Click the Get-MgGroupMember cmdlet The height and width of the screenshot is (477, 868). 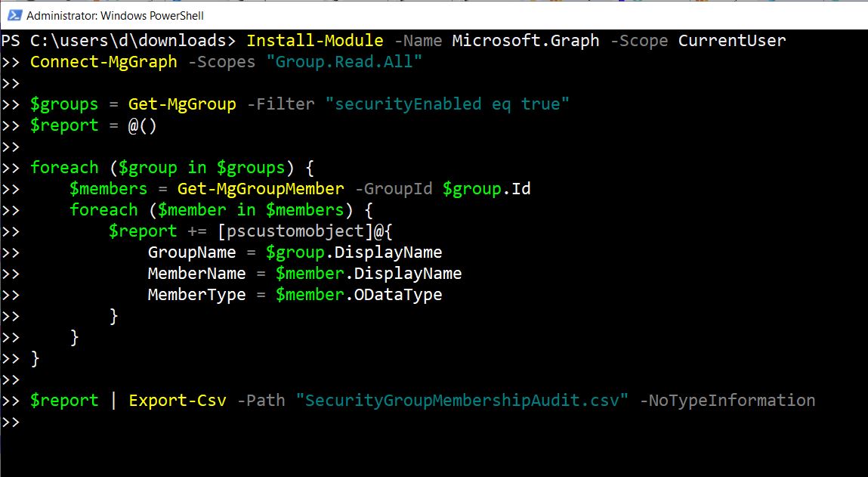260,188
